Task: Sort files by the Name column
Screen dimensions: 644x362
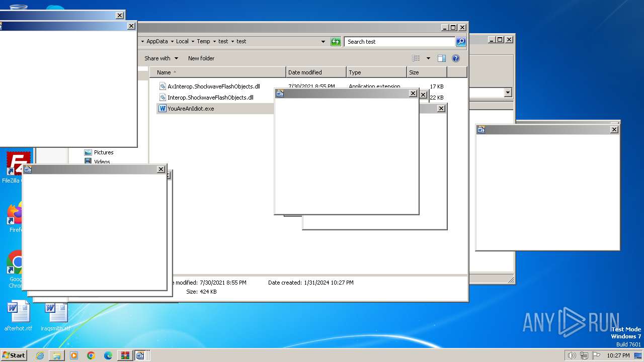Action: (218, 72)
